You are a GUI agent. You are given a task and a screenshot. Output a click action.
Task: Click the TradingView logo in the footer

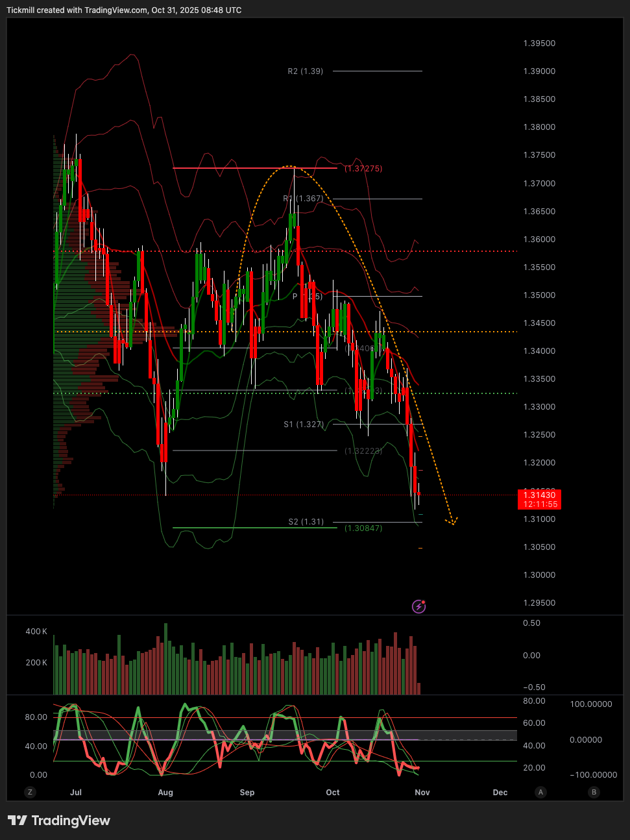59,821
